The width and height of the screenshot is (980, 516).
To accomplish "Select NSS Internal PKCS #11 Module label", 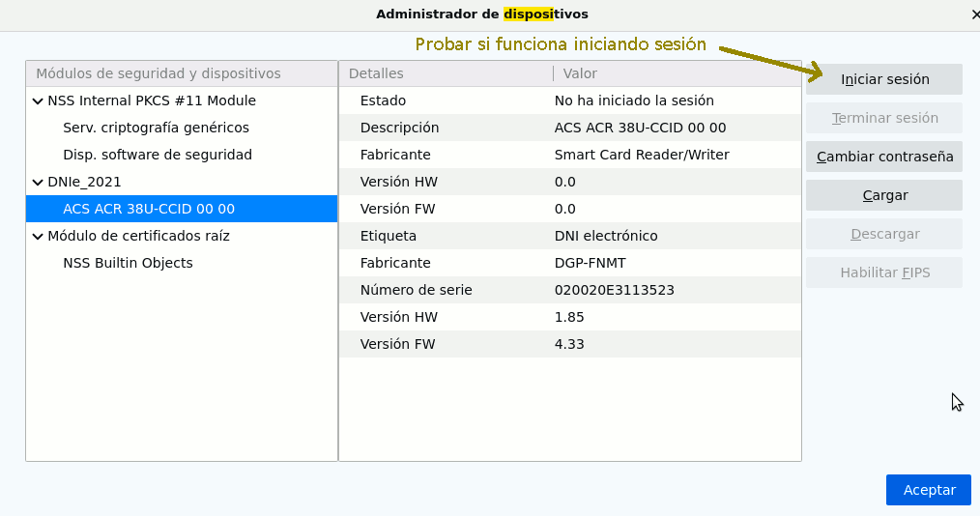I will pyautogui.click(x=152, y=100).
